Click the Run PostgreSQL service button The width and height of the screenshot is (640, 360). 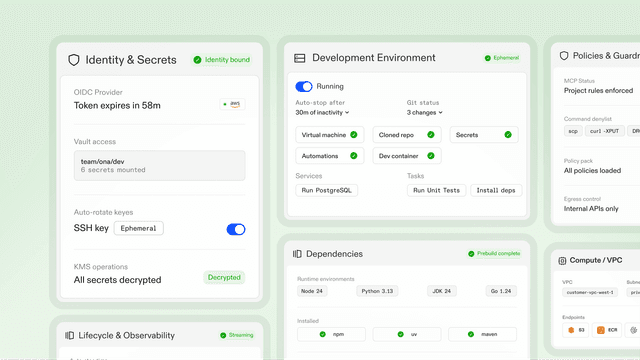click(327, 191)
